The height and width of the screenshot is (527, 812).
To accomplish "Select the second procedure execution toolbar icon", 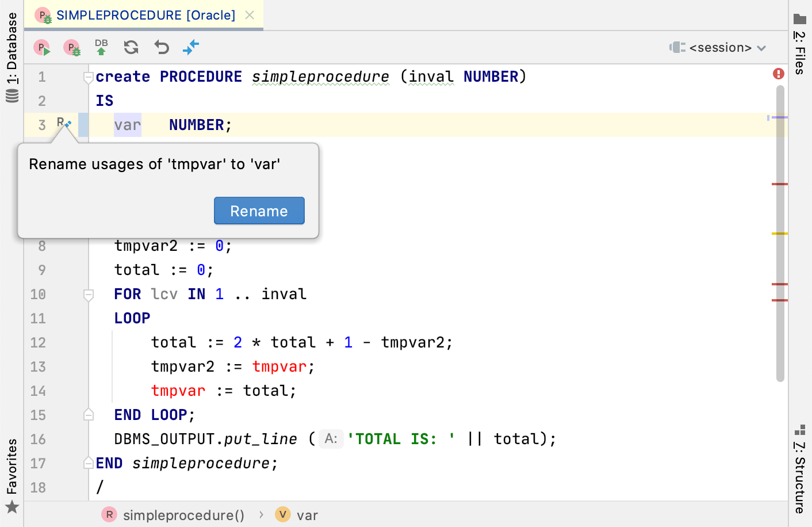I will coord(72,47).
